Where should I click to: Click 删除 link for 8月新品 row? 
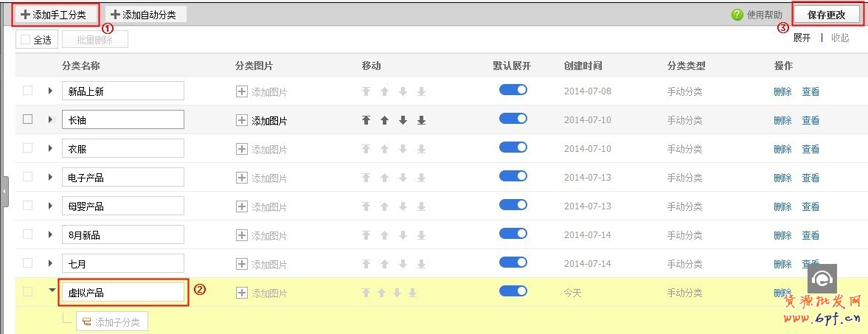click(782, 235)
